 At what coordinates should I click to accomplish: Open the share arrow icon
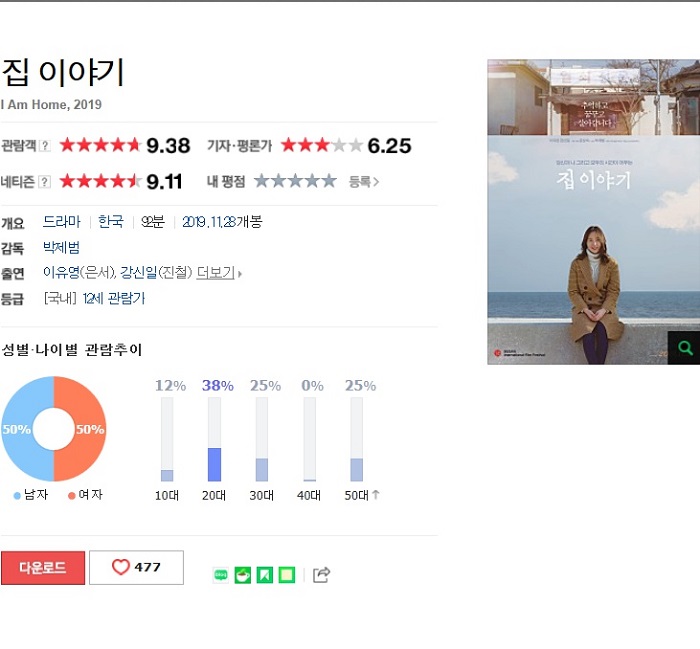tap(321, 575)
